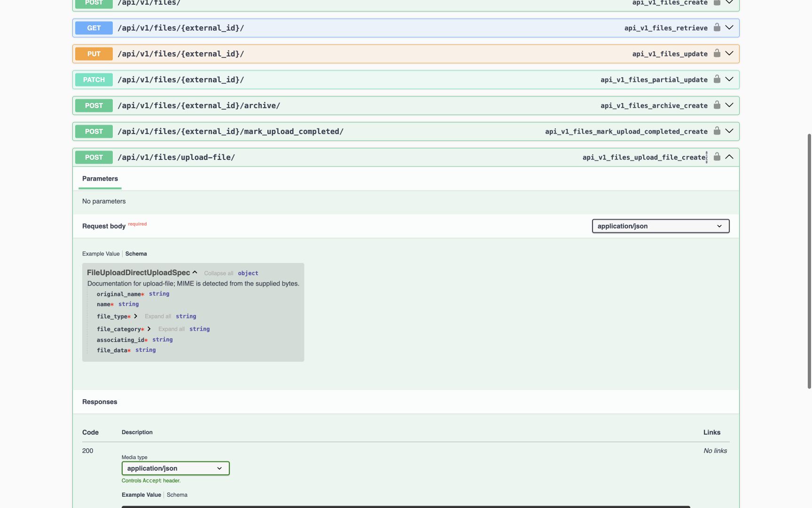The width and height of the screenshot is (812, 508).
Task: Expand the archive endpoint chevron
Action: pos(729,105)
